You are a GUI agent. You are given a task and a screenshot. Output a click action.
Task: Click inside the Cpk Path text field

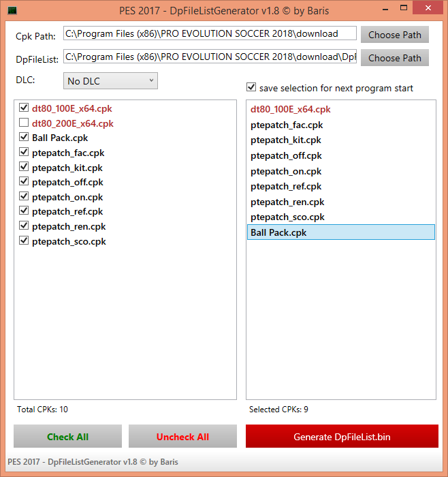pos(210,33)
